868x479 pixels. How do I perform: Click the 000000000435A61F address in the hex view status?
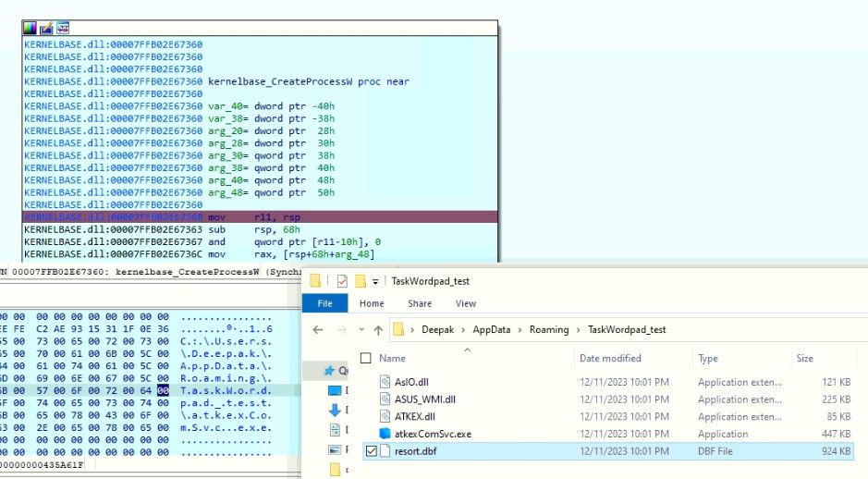coord(42,465)
